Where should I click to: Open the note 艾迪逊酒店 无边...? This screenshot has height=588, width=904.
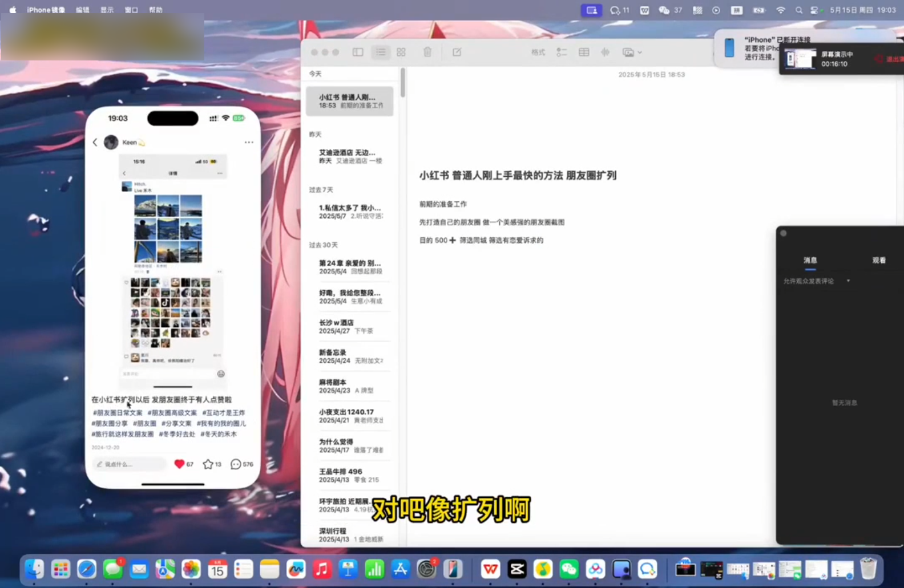pyautogui.click(x=350, y=156)
